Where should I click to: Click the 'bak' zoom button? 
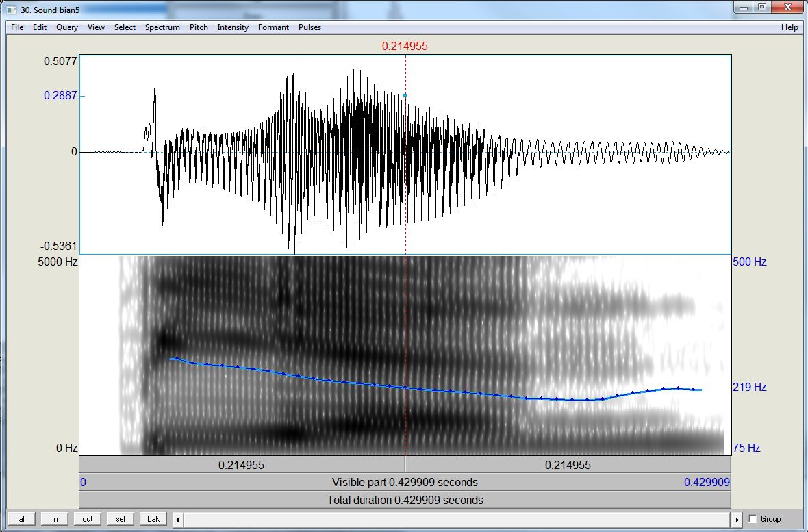click(x=153, y=519)
